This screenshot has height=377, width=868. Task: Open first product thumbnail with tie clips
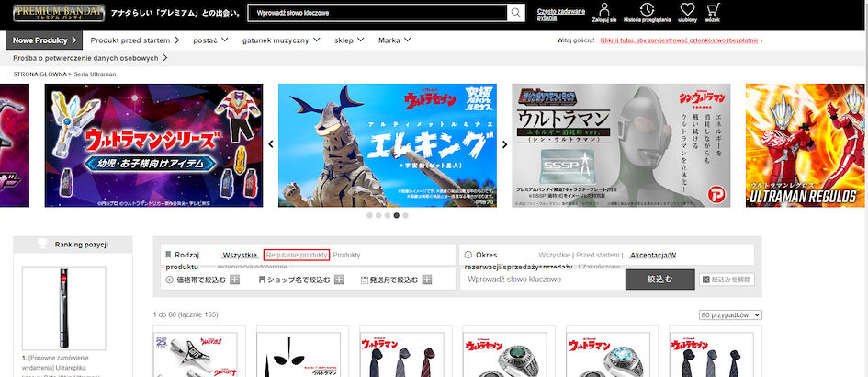pos(195,355)
